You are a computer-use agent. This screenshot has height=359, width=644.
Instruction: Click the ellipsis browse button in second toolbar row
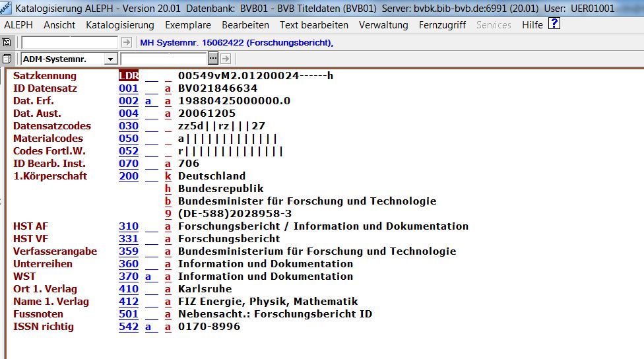pyautogui.click(x=214, y=59)
